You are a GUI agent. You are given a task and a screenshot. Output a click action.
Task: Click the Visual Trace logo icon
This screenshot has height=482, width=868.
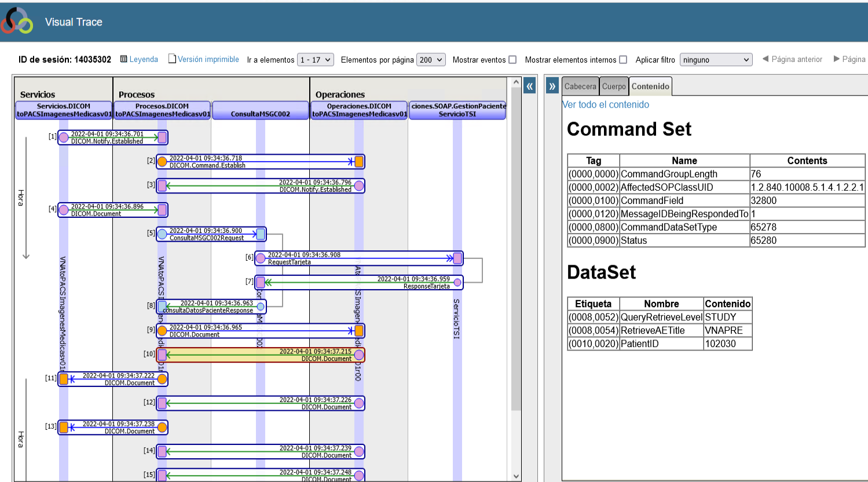[x=17, y=21]
